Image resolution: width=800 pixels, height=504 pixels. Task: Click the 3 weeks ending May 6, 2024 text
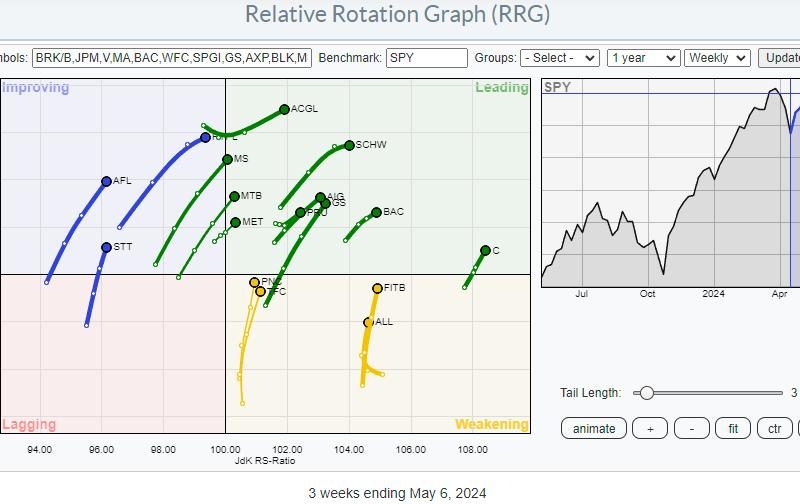pos(397,493)
